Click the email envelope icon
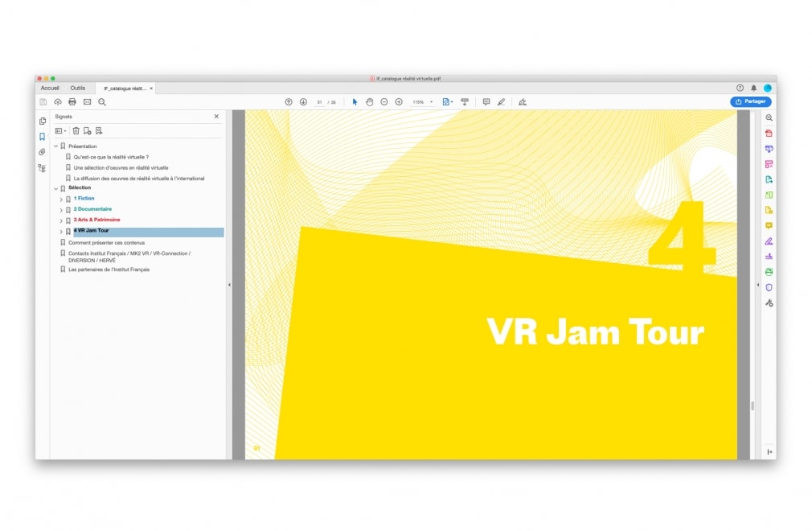Viewport: 812px width, 531px height. [x=87, y=102]
